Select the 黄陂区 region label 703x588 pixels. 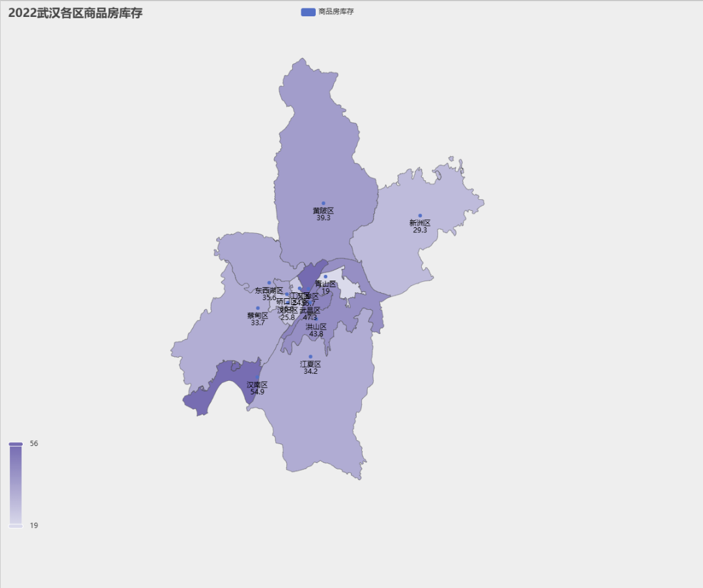click(324, 210)
